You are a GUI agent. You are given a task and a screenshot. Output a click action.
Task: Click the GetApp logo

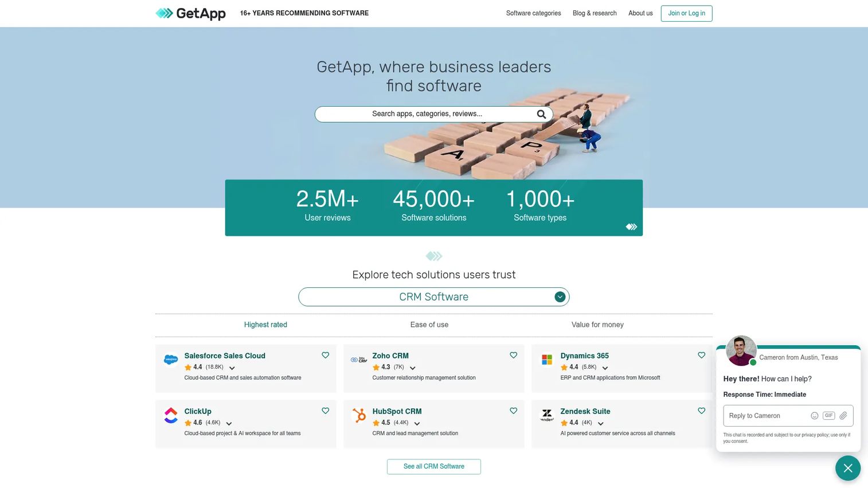tap(190, 13)
